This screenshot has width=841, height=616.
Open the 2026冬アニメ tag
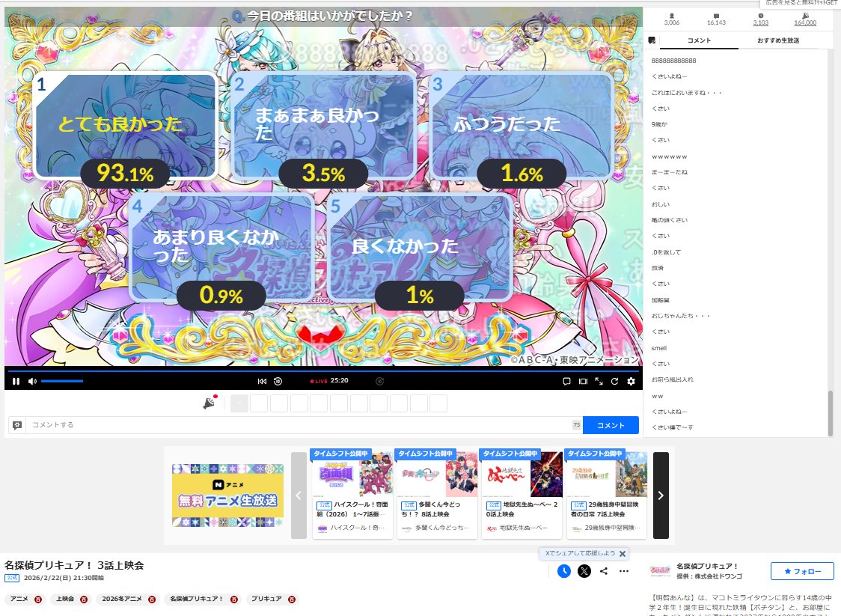122,599
